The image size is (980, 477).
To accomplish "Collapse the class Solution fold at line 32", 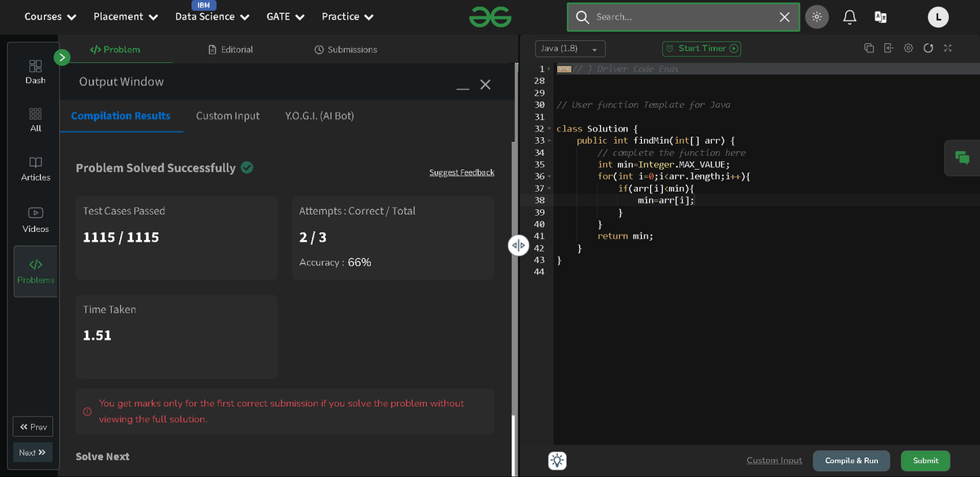I will (550, 129).
